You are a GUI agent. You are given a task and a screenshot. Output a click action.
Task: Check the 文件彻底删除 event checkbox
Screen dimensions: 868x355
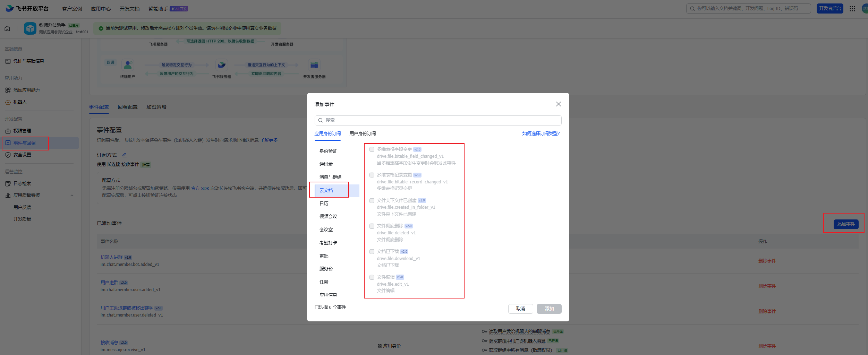click(372, 226)
